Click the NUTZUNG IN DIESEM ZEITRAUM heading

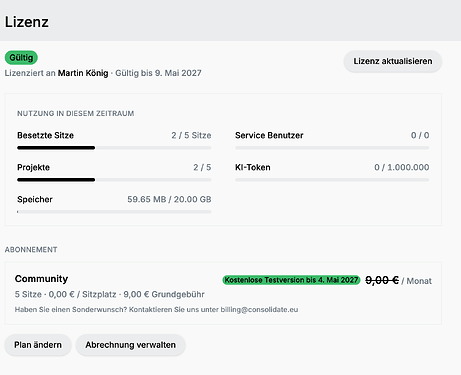(76, 113)
